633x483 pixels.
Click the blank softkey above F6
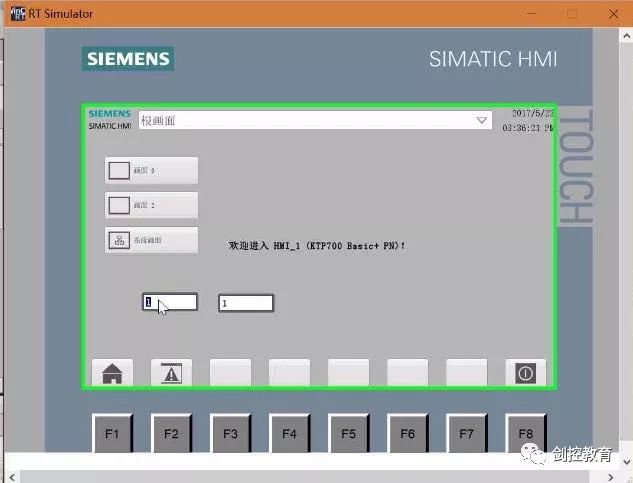(407, 373)
